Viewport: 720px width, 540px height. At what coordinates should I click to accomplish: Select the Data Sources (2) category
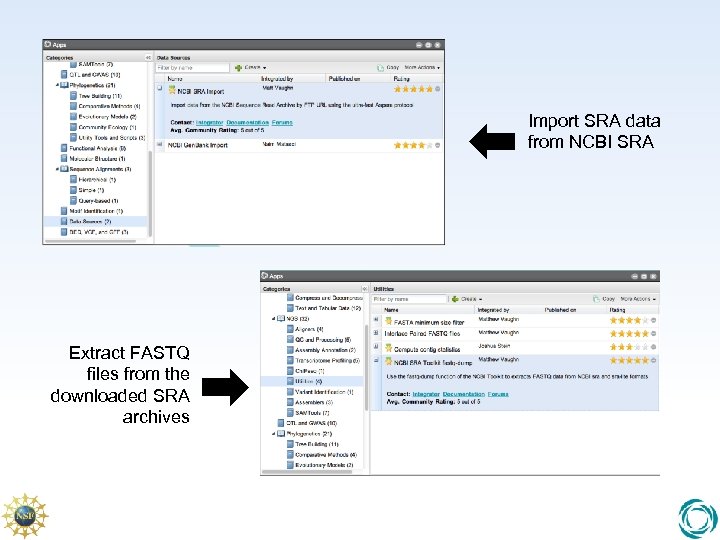pos(90,221)
